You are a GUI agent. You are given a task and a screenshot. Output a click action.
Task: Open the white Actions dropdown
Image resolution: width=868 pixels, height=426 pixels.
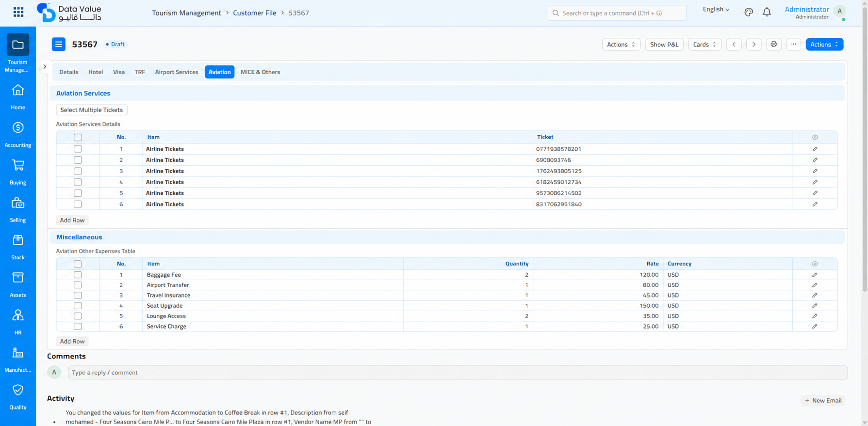click(x=621, y=44)
